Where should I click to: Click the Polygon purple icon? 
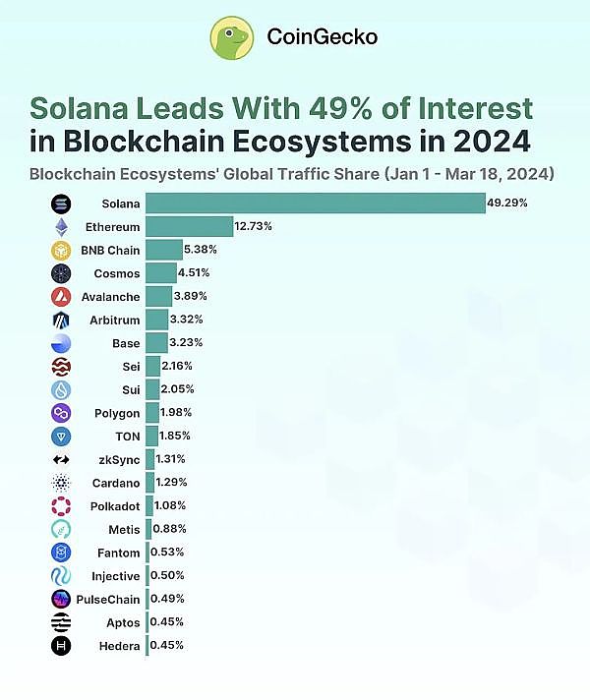click(x=61, y=413)
